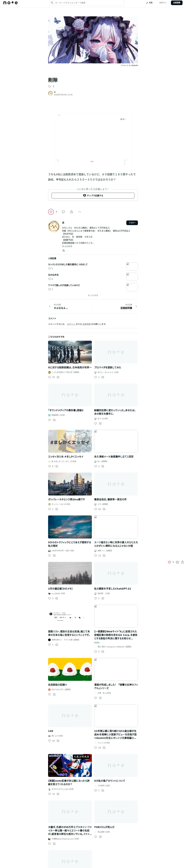Like エッセイまとめ #ましかくエッセイ article
Viewport: 186px width, 868px height.
click(x=50, y=466)
